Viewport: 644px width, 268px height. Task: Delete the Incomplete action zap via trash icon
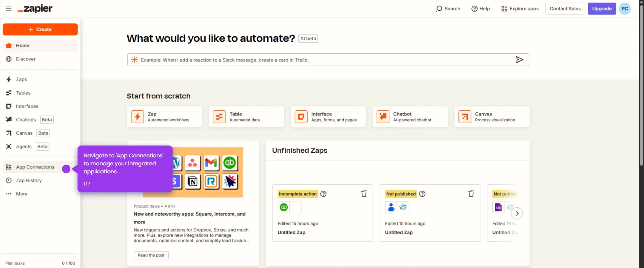[x=364, y=194]
